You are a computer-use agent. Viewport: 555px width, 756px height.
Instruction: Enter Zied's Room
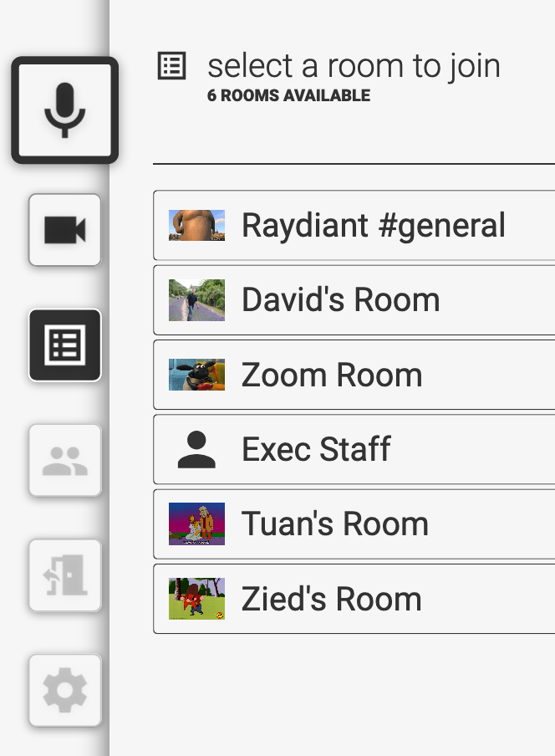(351, 598)
